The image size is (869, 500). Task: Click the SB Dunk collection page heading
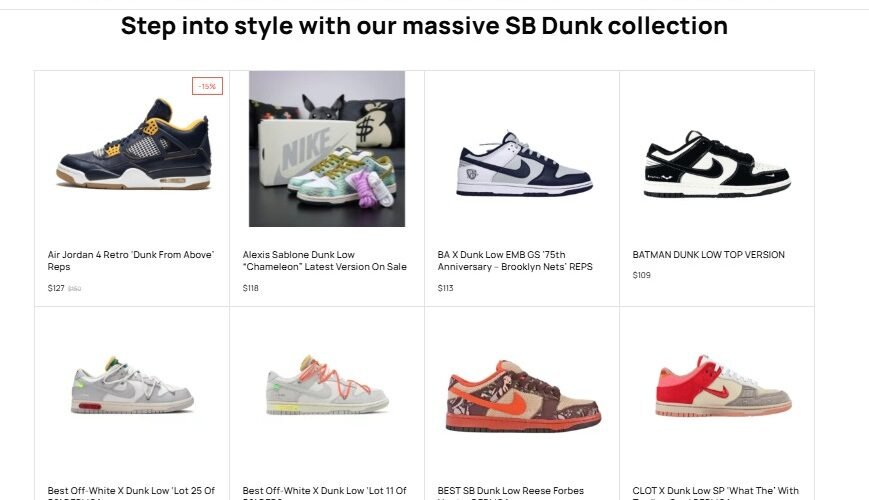[424, 26]
